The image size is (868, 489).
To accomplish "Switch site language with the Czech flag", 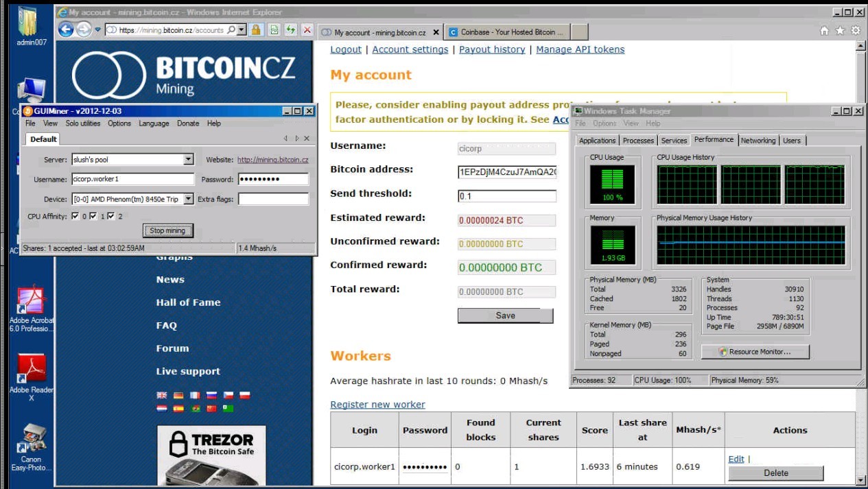I will click(228, 395).
